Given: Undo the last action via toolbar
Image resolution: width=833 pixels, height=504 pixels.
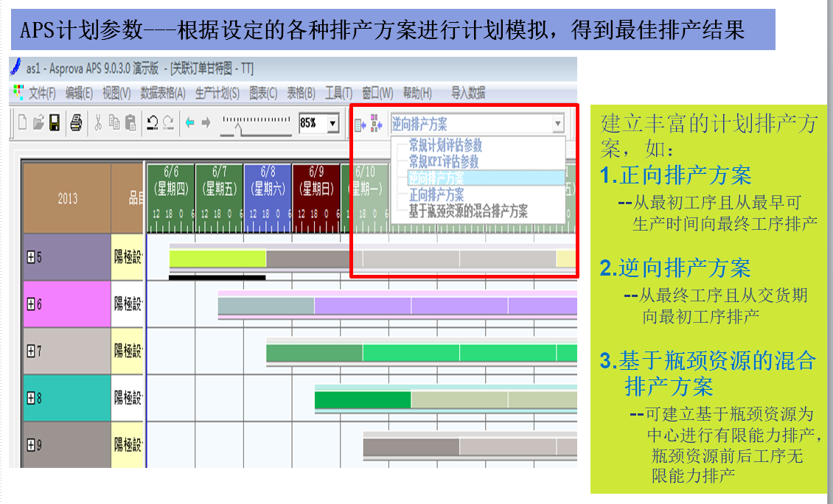Looking at the screenshot, I should coord(152,124).
